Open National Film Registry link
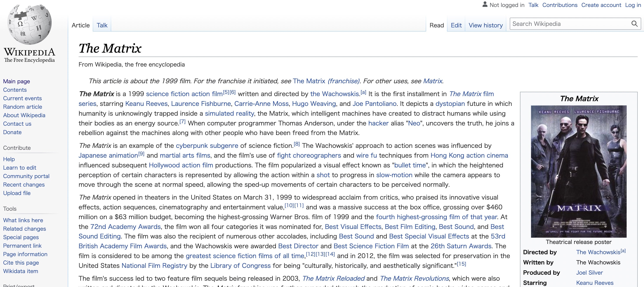 tap(154, 266)
